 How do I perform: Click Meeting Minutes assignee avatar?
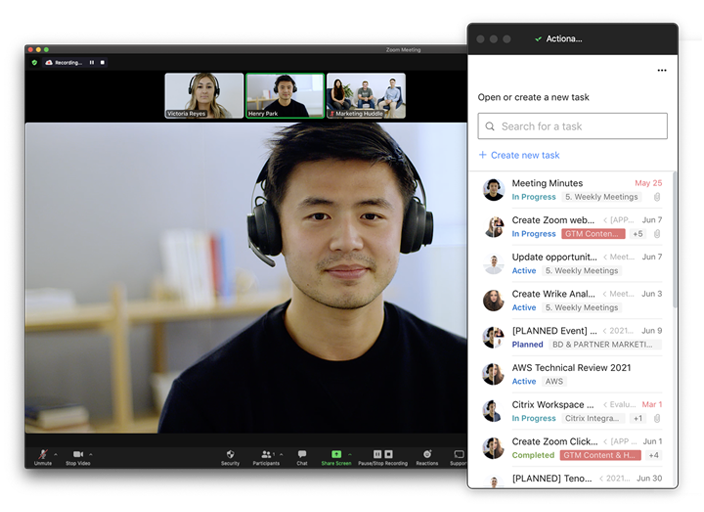[493, 190]
